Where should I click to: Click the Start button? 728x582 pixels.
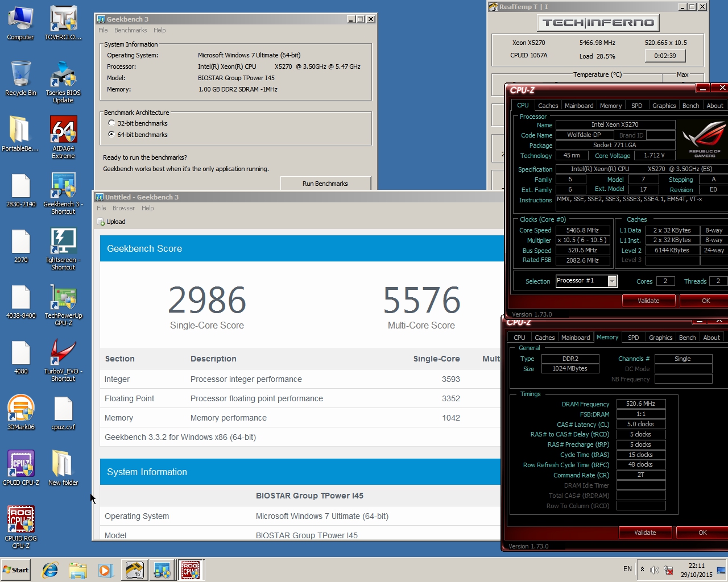[16, 570]
